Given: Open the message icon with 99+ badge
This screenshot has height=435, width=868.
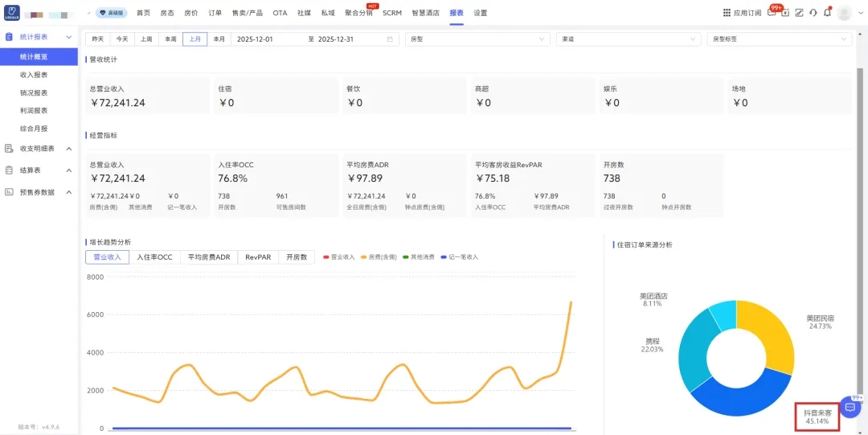Looking at the screenshot, I should pos(772,13).
